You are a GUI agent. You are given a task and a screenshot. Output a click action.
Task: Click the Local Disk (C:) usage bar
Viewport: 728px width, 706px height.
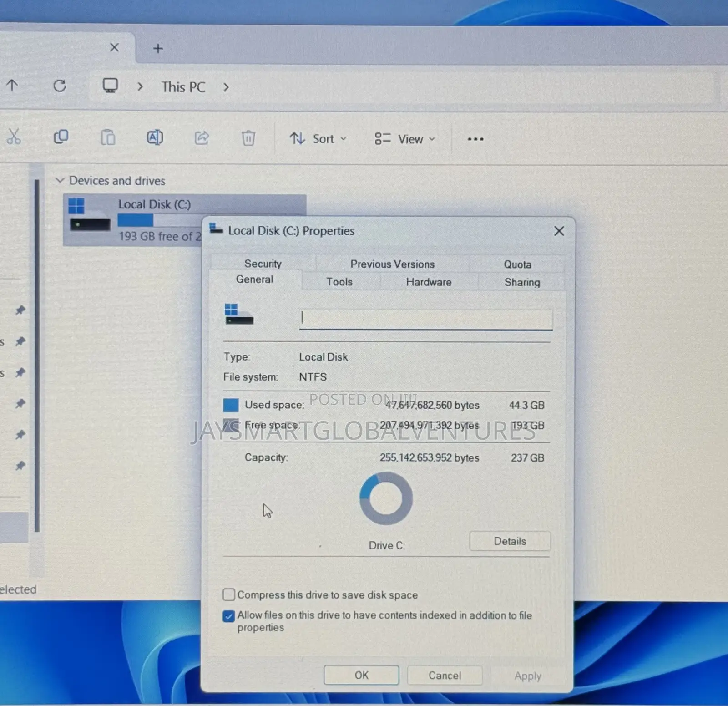tap(159, 220)
